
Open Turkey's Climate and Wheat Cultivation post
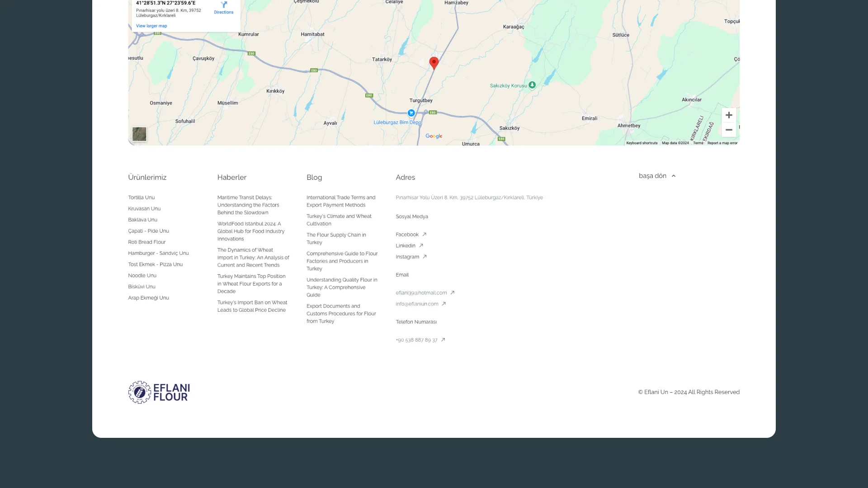point(339,220)
